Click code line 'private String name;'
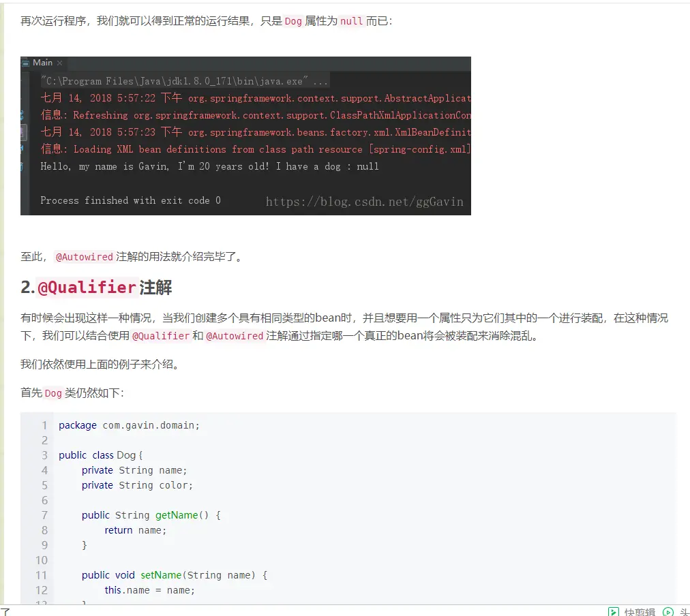Screen dimensions: 690x616 coord(134,470)
